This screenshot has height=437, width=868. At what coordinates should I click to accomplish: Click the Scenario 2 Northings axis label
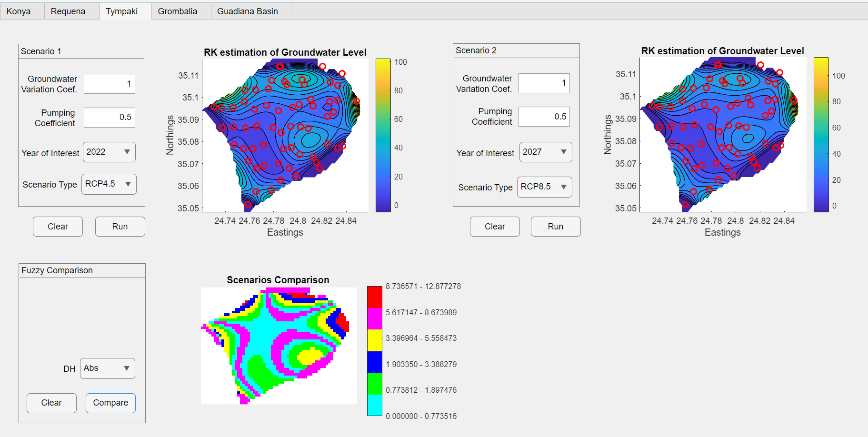pos(608,134)
